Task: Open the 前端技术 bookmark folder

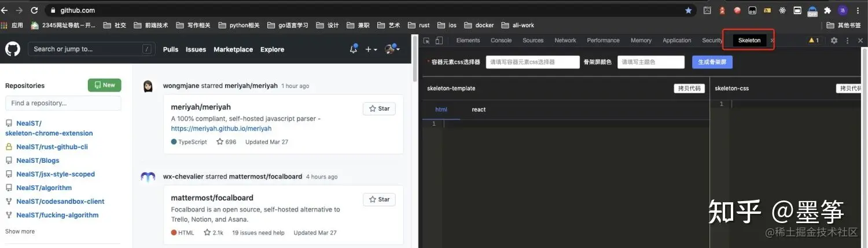Action: pyautogui.click(x=150, y=25)
